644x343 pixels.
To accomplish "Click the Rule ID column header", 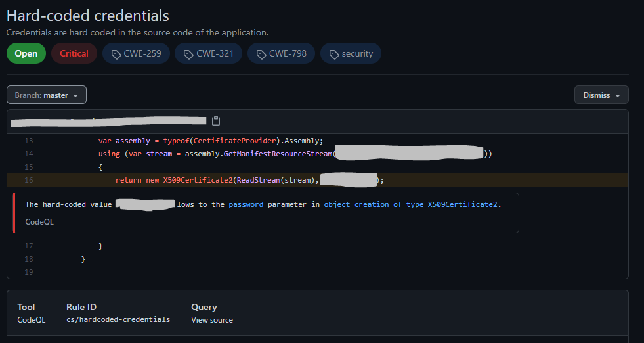I will pyautogui.click(x=81, y=307).
